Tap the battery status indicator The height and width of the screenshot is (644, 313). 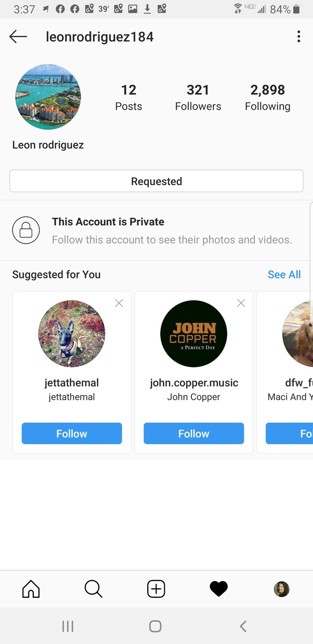(295, 8)
